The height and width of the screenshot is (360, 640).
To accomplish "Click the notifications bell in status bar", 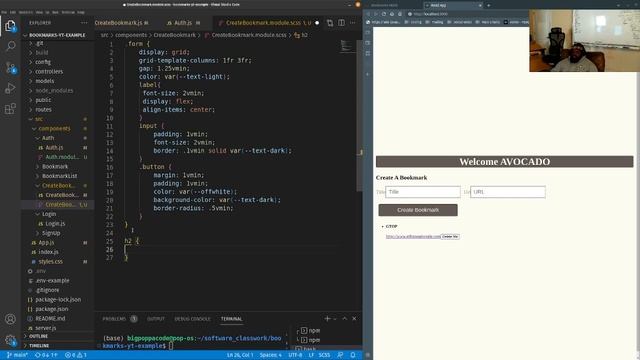I will point(353,355).
